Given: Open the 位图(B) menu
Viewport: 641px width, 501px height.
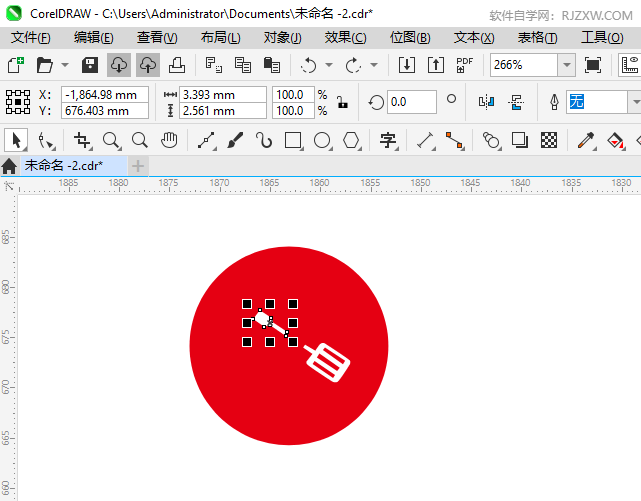Looking at the screenshot, I should pyautogui.click(x=410, y=38).
